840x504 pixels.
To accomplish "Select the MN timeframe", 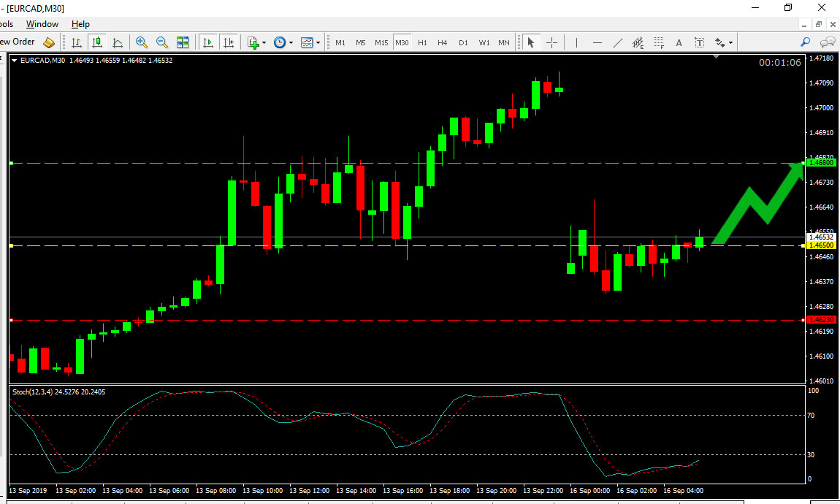I will 504,42.
